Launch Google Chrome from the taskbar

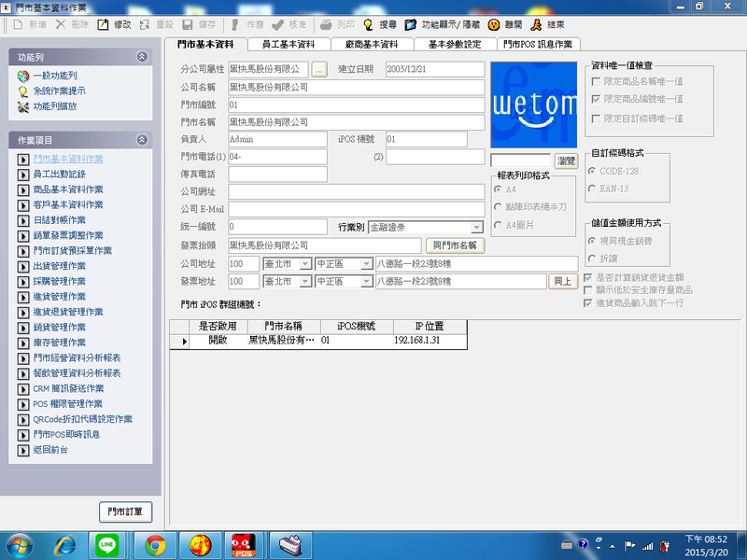[x=155, y=545]
